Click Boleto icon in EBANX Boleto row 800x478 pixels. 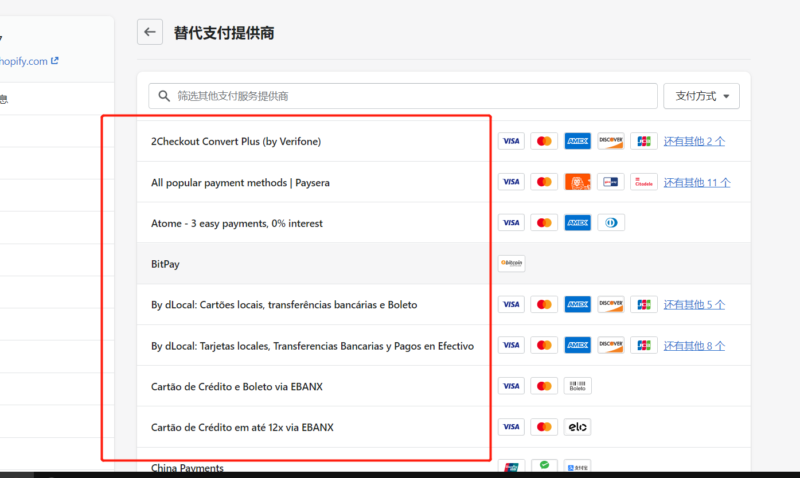(x=578, y=386)
